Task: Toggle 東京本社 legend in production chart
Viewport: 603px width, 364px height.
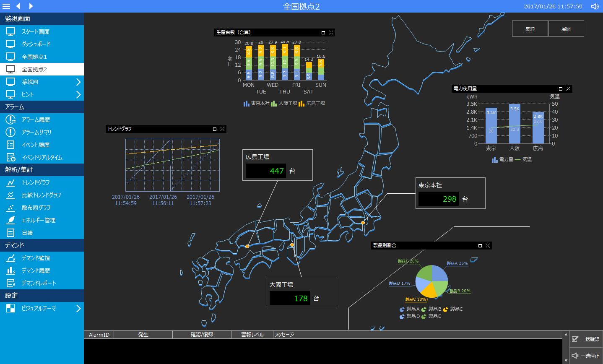Action: 257,103
